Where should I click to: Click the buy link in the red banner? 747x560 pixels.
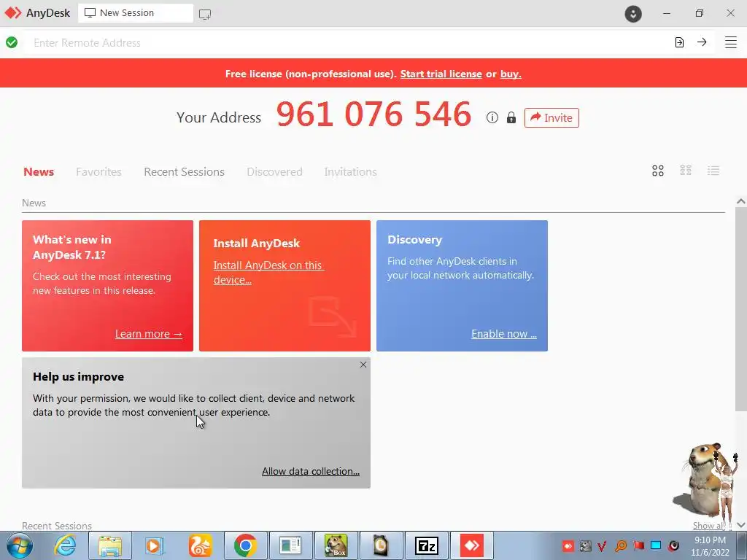[511, 74]
